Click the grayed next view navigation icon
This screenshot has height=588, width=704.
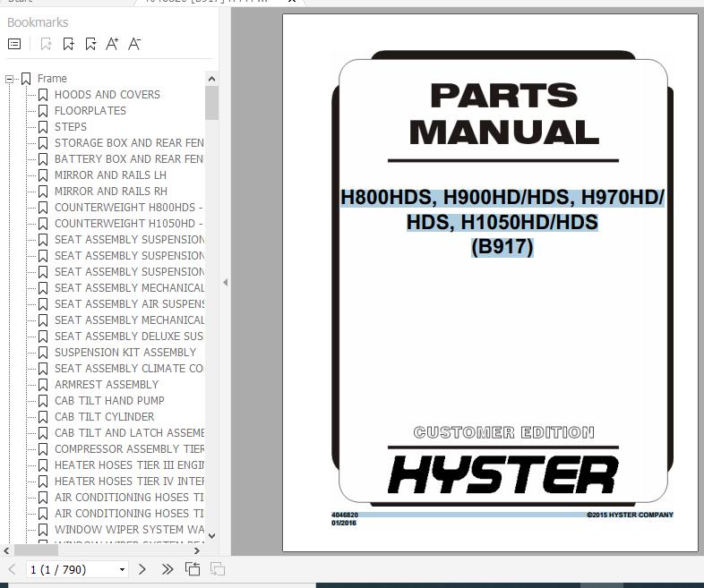click(218, 569)
